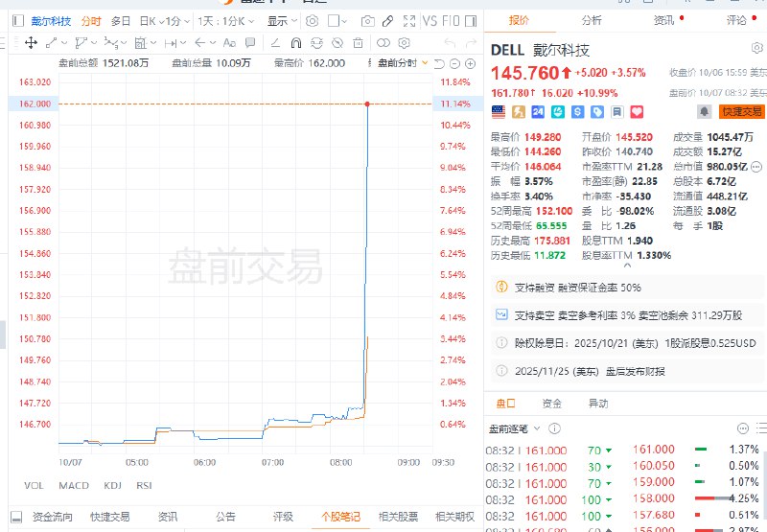Show the RSI indicator
The width and height of the screenshot is (767, 532).
145,486
